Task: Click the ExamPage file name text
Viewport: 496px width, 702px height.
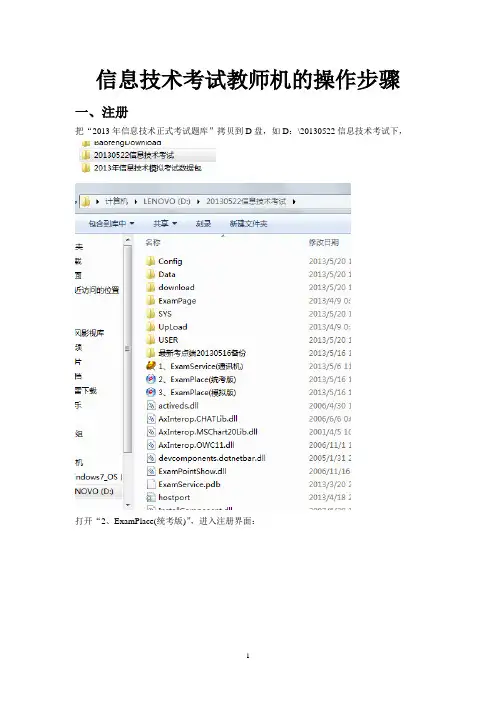Action: [177, 300]
